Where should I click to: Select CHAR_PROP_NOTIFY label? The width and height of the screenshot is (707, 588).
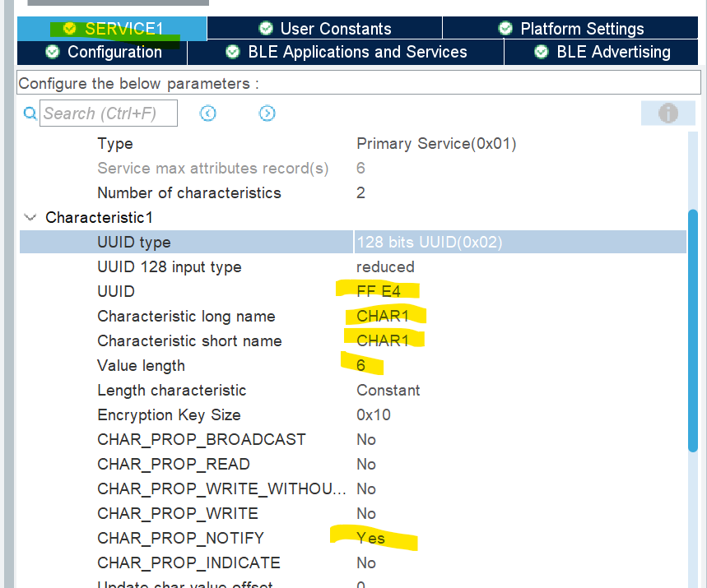(x=180, y=538)
